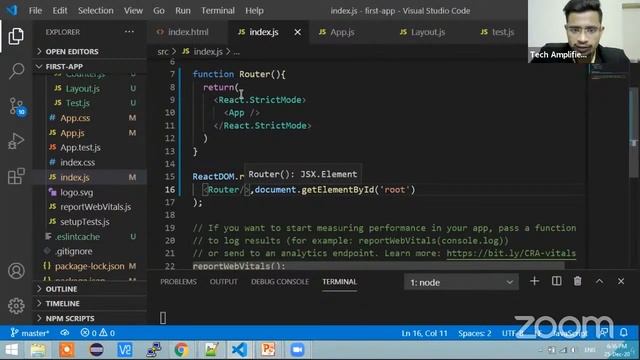640x360 pixels.
Task: Open File Explorer from the taskbar
Action: pos(38,350)
